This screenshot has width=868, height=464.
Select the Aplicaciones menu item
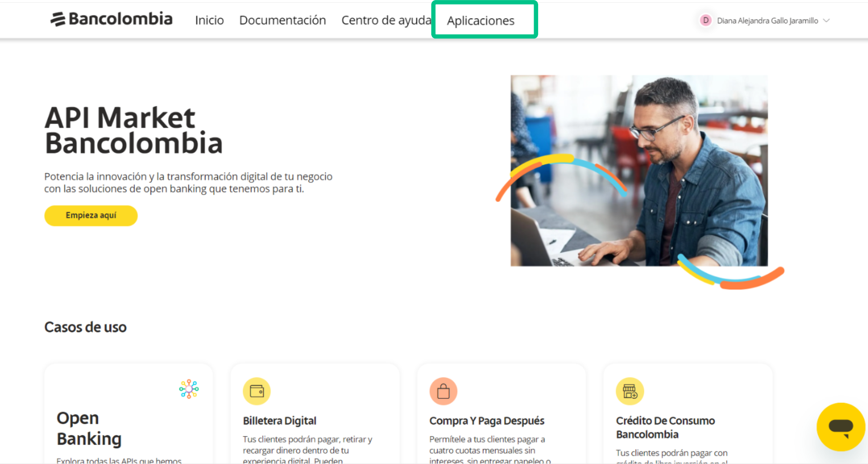click(x=481, y=21)
